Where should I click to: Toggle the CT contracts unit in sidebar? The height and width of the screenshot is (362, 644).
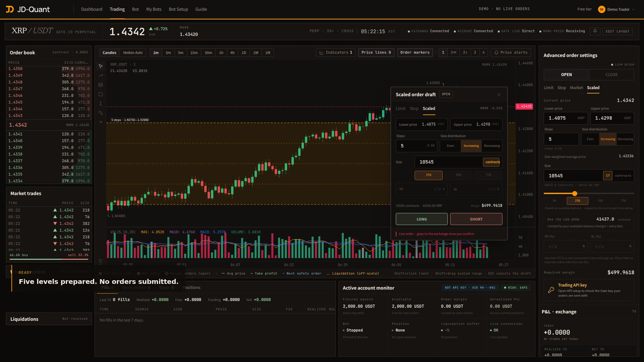[x=608, y=176]
